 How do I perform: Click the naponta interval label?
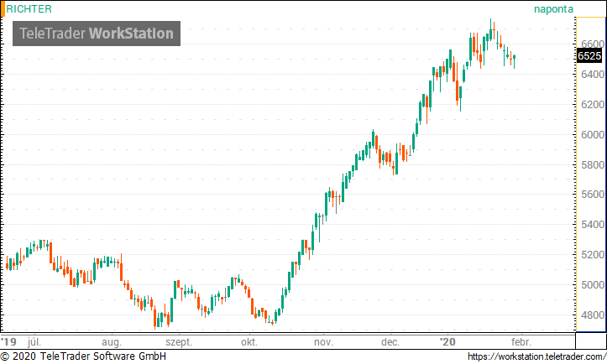click(553, 9)
